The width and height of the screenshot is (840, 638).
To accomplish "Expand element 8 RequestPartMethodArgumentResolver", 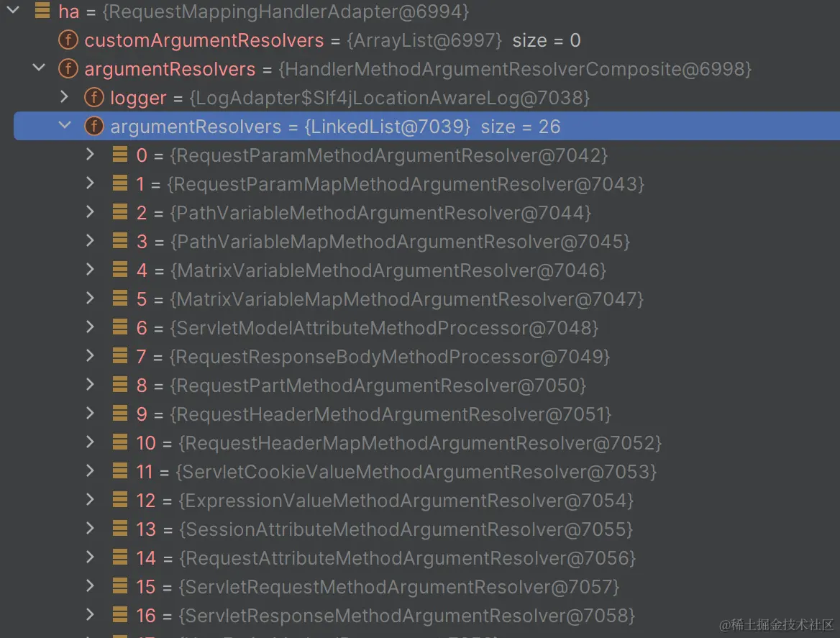I will pyautogui.click(x=90, y=385).
